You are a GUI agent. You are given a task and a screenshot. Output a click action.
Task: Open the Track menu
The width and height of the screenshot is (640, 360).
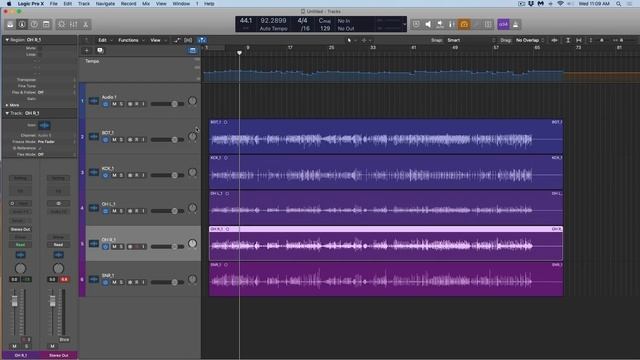[x=84, y=4]
